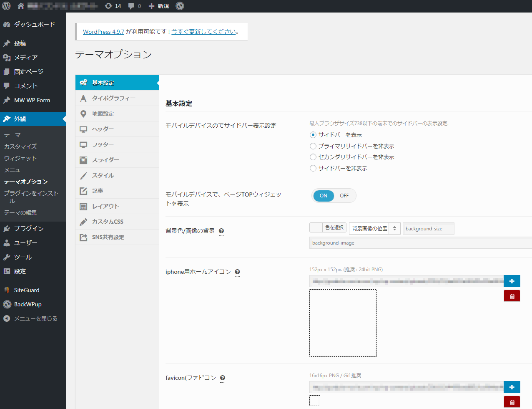Select the 'サイドバーを非表示' radio option
This screenshot has width=532, height=409.
[x=313, y=168]
